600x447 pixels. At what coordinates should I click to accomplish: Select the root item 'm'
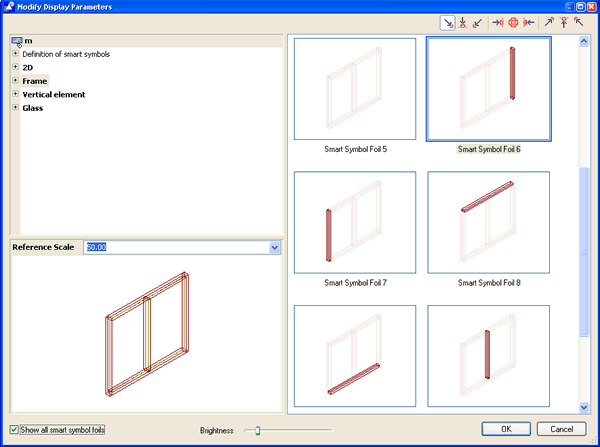tap(28, 41)
